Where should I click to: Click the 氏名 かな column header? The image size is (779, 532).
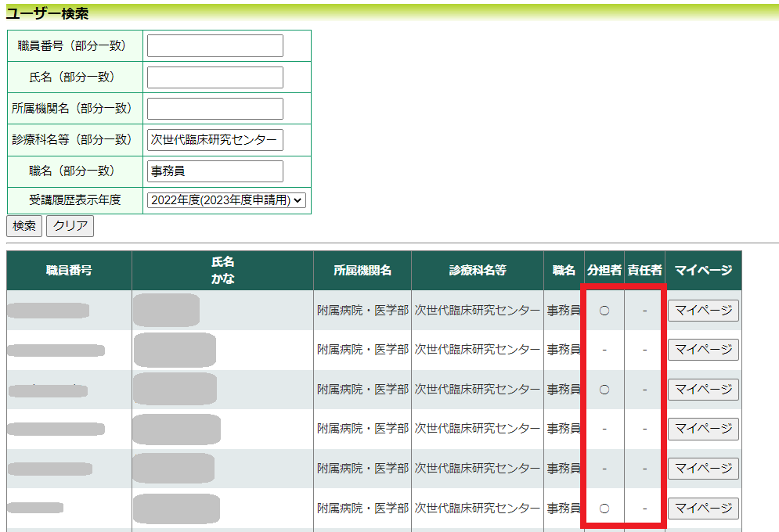point(222,270)
